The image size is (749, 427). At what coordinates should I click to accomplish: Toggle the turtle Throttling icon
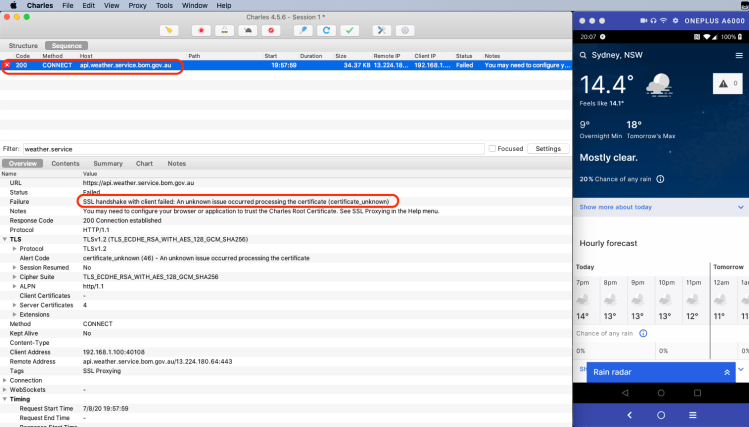point(248,31)
